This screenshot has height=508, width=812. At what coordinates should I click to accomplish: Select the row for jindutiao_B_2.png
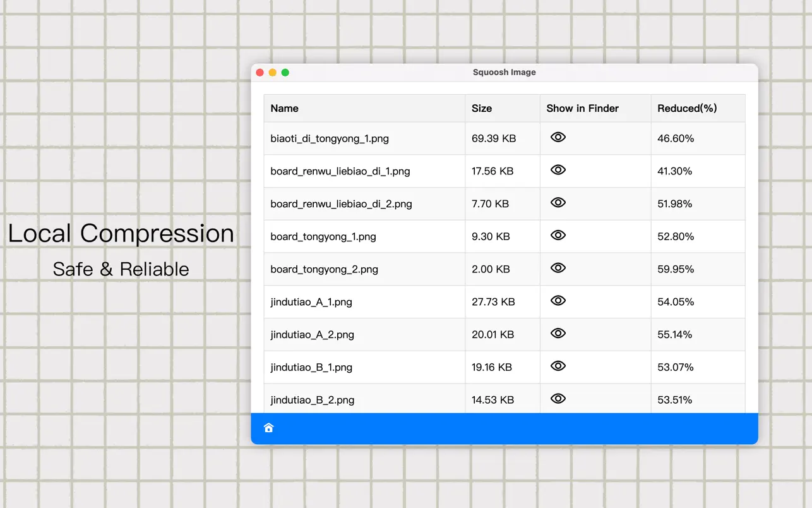pyautogui.click(x=364, y=399)
